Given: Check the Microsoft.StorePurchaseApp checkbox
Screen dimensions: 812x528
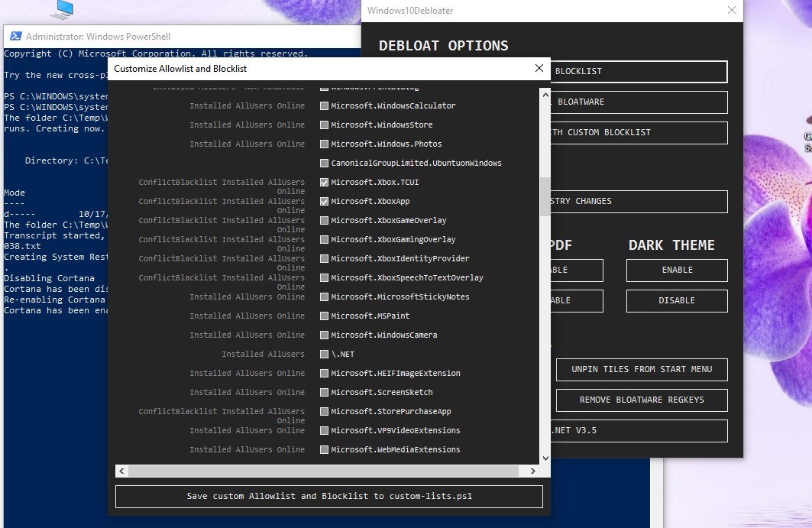Looking at the screenshot, I should click(324, 411).
